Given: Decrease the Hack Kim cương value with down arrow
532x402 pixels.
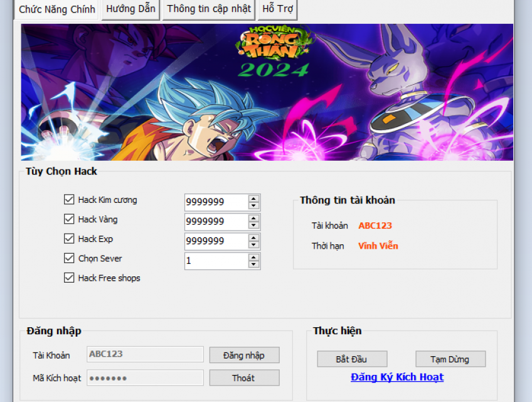Looking at the screenshot, I should pyautogui.click(x=253, y=205).
